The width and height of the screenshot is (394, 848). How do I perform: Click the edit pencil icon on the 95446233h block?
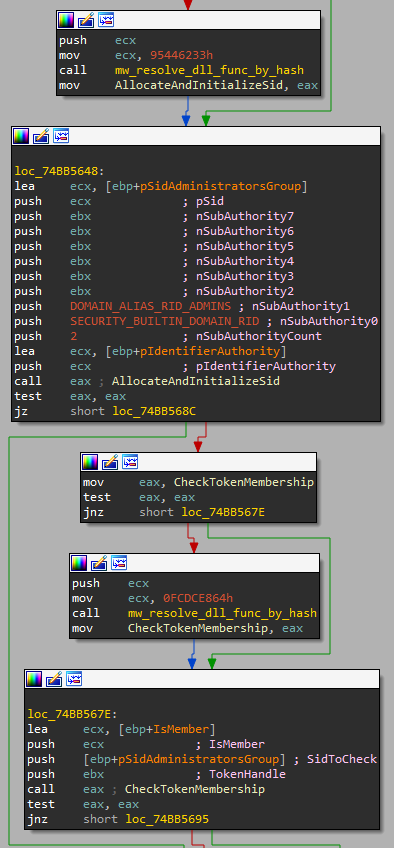[86, 21]
